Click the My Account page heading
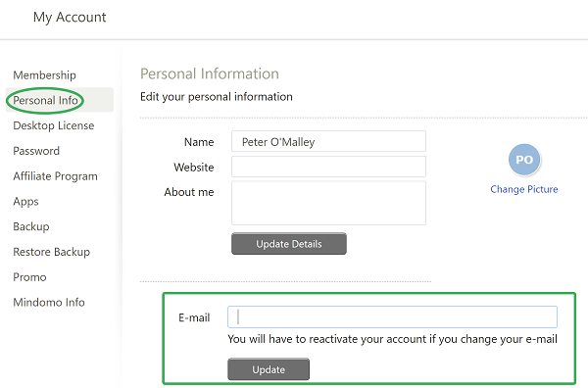Image resolution: width=588 pixels, height=388 pixels. click(x=70, y=18)
